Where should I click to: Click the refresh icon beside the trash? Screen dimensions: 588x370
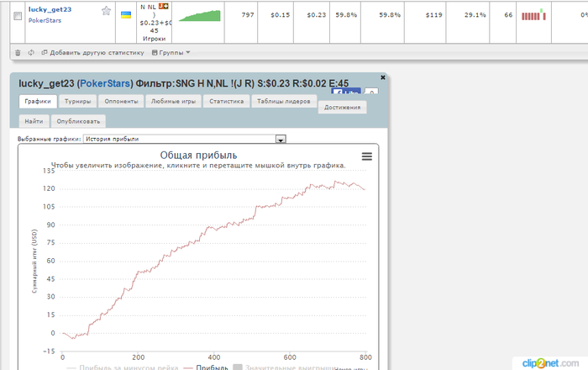point(31,52)
